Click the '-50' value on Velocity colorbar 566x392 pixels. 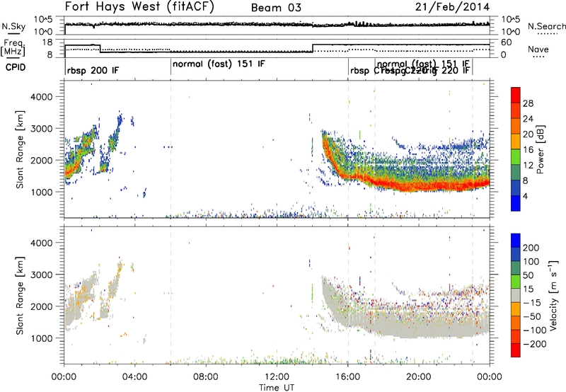coord(533,316)
